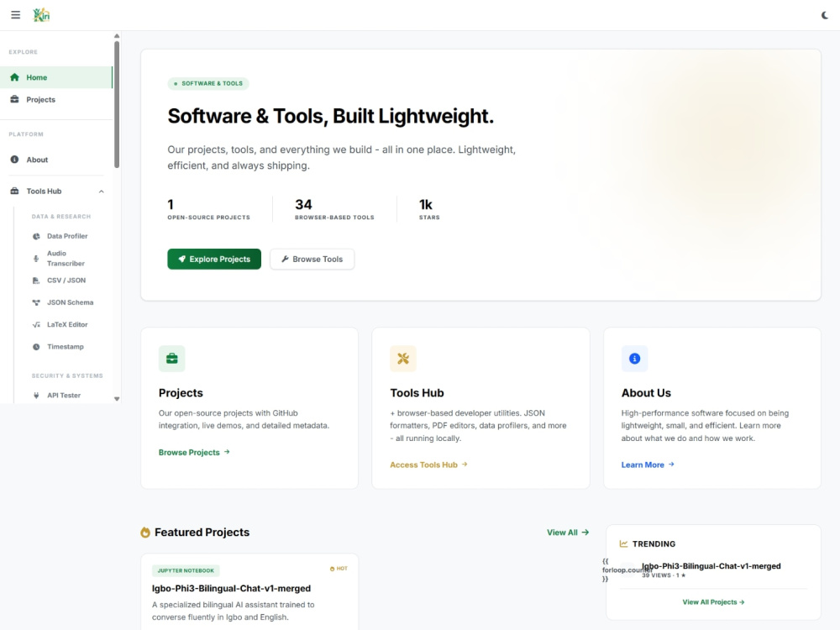The height and width of the screenshot is (630, 840).
Task: Toggle dark mode moon icon
Action: pyautogui.click(x=825, y=15)
